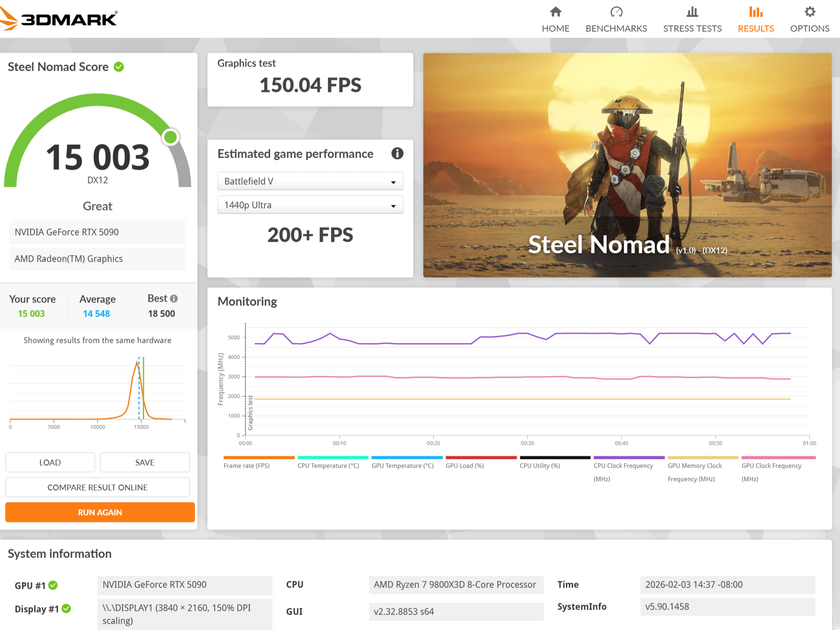This screenshot has width=840, height=630.
Task: Click the 150.04 FPS graphics test value
Action: (310, 85)
